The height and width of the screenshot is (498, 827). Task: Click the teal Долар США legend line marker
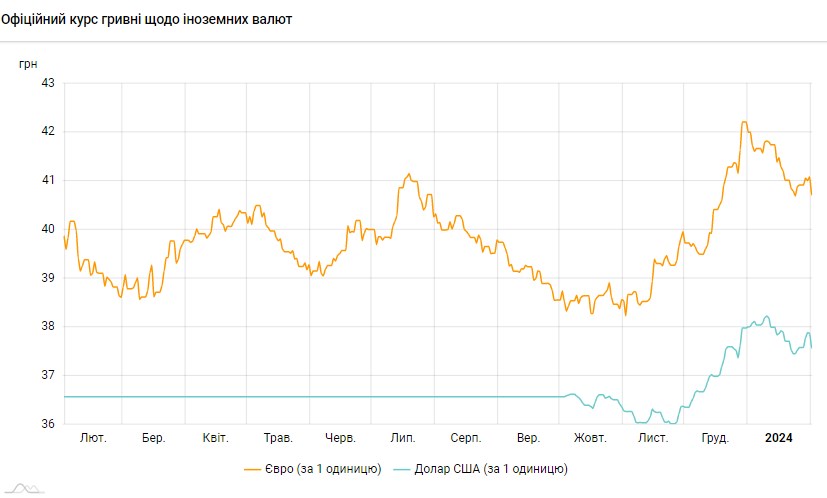tap(400, 468)
